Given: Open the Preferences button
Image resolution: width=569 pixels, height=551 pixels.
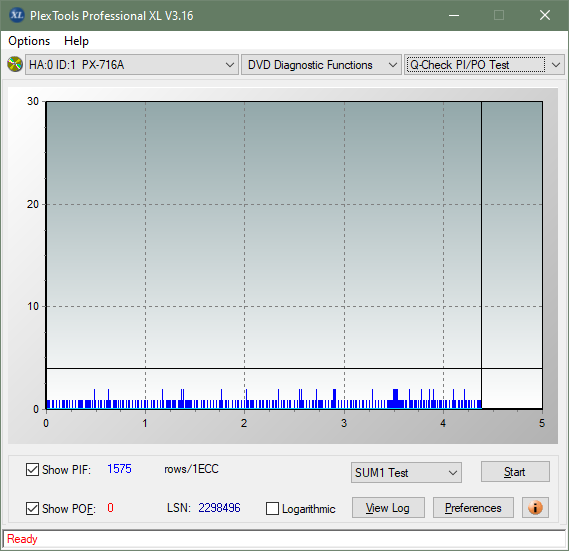Looking at the screenshot, I should click(473, 507).
